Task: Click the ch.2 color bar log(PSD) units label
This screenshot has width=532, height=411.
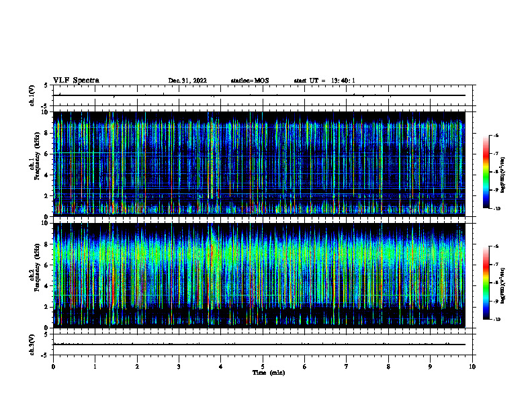Action: 503,286
